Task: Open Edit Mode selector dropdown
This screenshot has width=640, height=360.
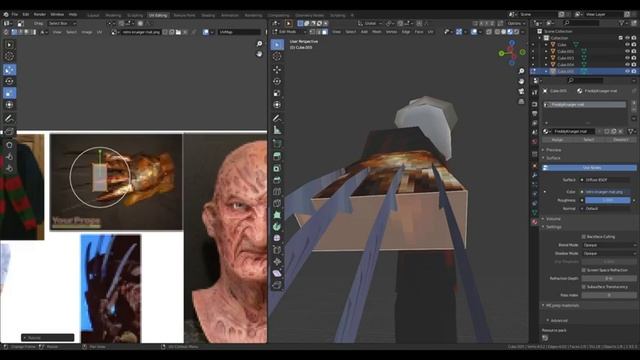Action: (x=289, y=32)
